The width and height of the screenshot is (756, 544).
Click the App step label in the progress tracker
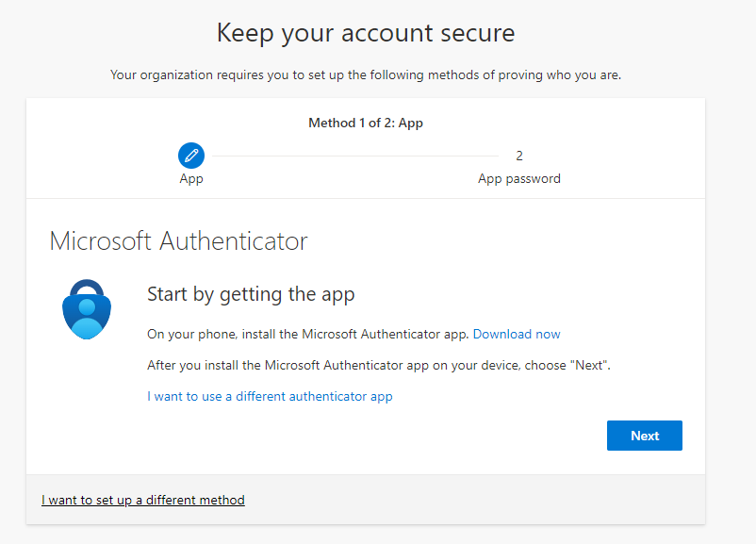click(191, 178)
